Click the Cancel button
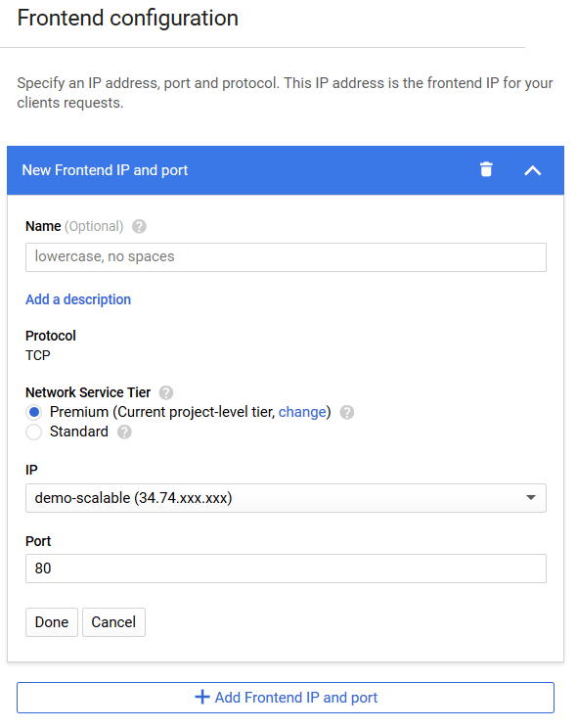The image size is (577, 728). (113, 622)
